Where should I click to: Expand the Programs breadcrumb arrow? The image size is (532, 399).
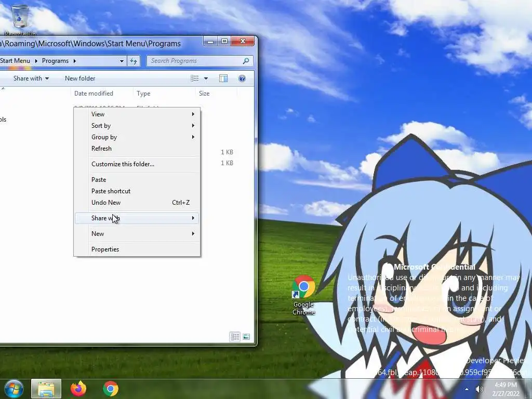(75, 61)
